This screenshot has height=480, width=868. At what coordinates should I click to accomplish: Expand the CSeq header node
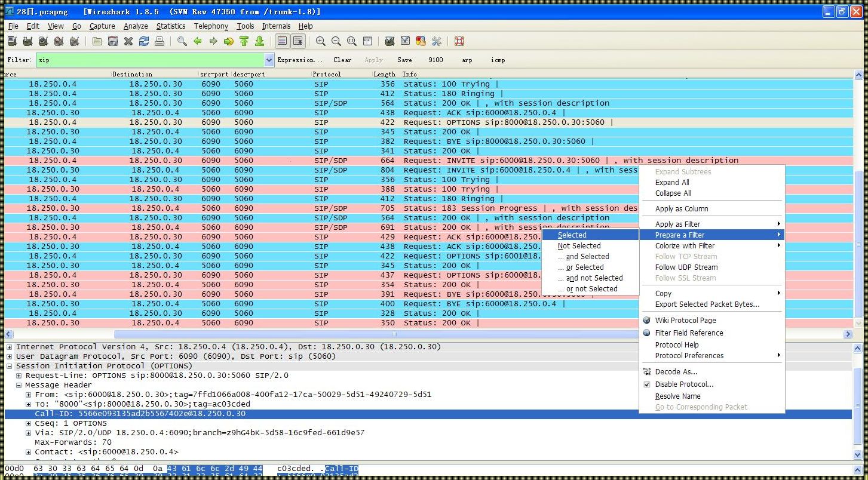pos(29,423)
